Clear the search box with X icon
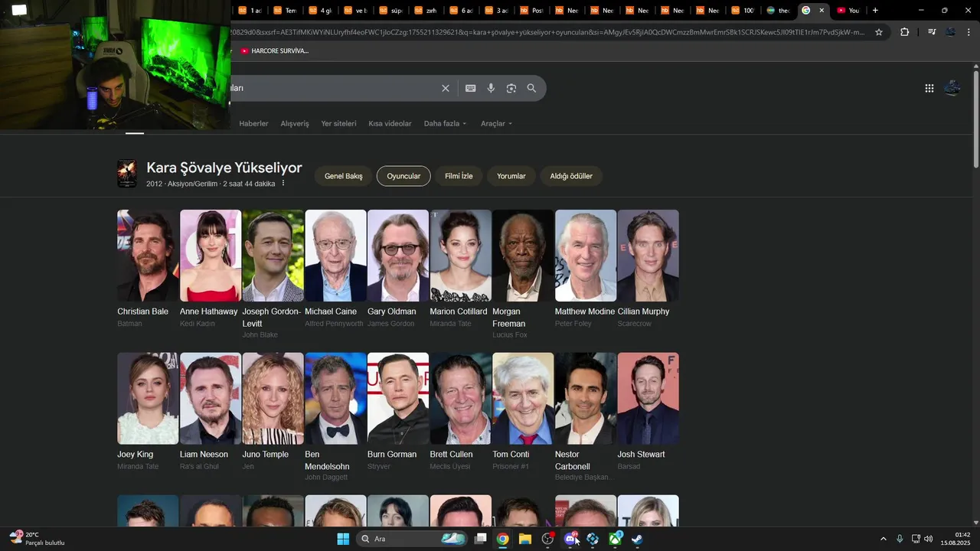Image resolution: width=980 pixels, height=551 pixels. click(x=446, y=88)
